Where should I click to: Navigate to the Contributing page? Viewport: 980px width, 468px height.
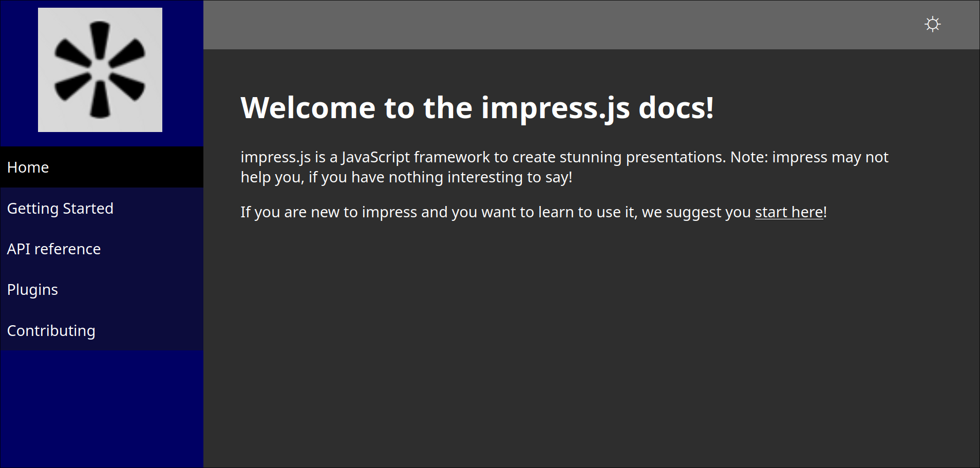pos(51,331)
